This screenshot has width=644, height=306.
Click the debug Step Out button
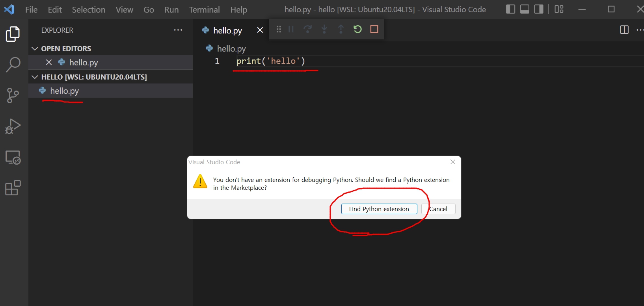[x=341, y=29]
